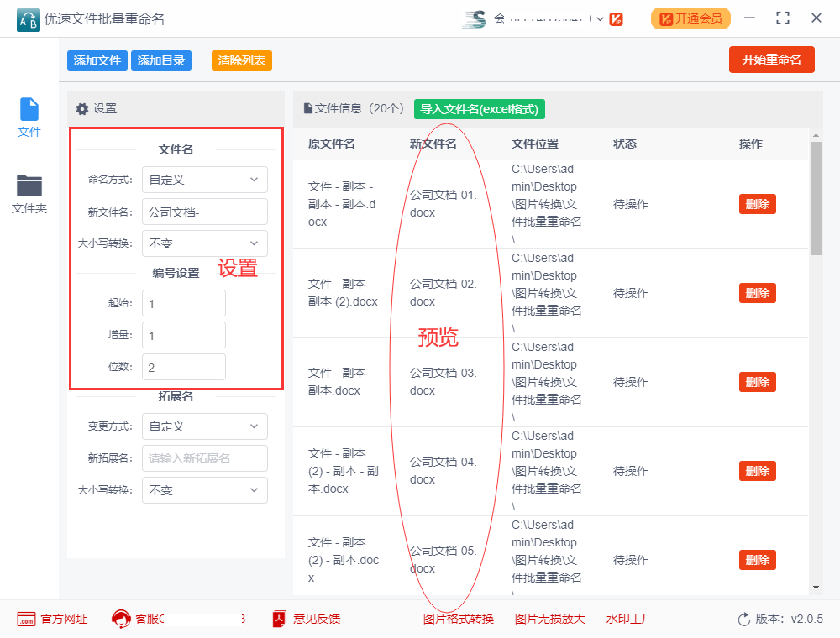Click the 文件位置 column header
Screen dimensions: 840x638
(535, 144)
